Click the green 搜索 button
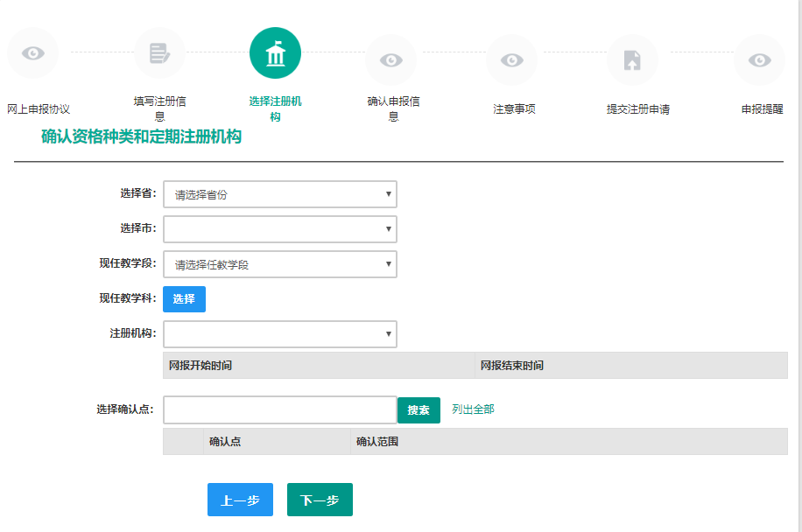 419,409
